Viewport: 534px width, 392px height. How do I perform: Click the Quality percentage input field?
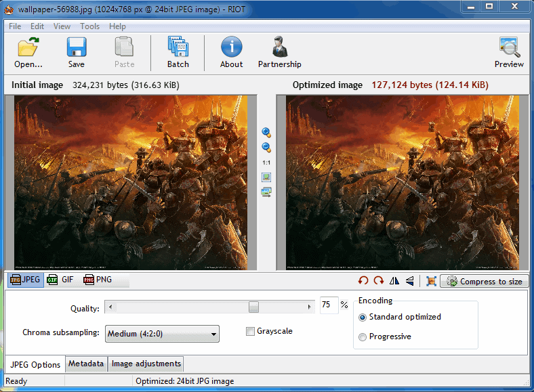tap(329, 305)
